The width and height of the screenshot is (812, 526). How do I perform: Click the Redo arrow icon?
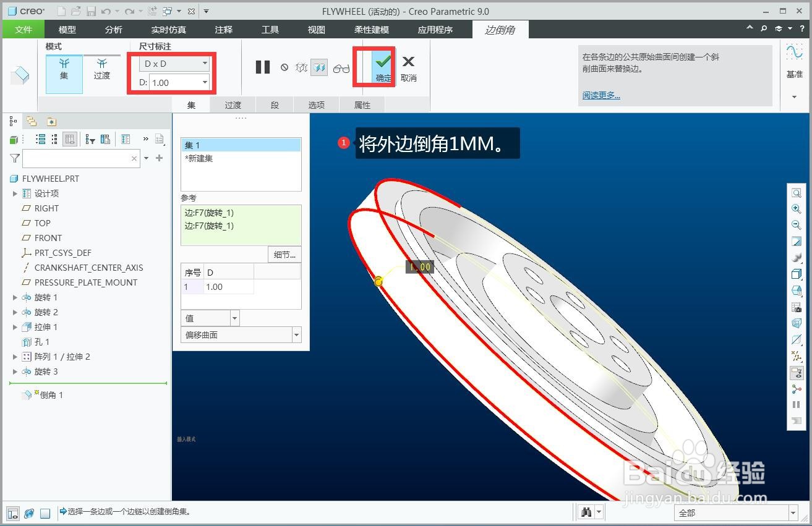(x=129, y=11)
